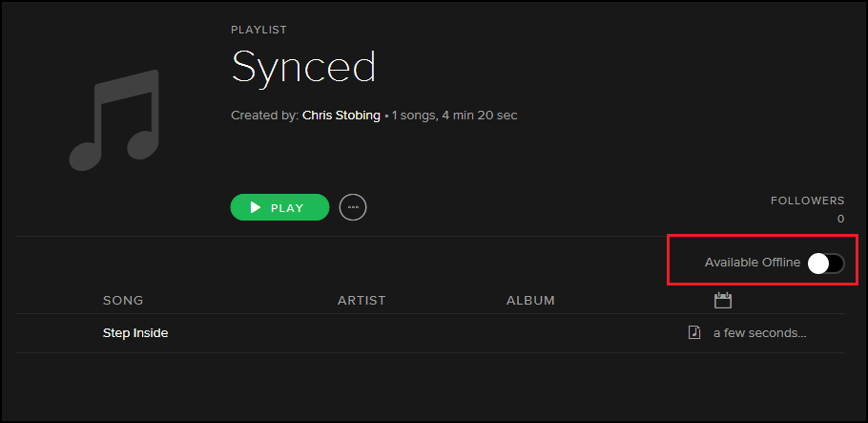Click the FOLLOWERS label

tap(807, 201)
